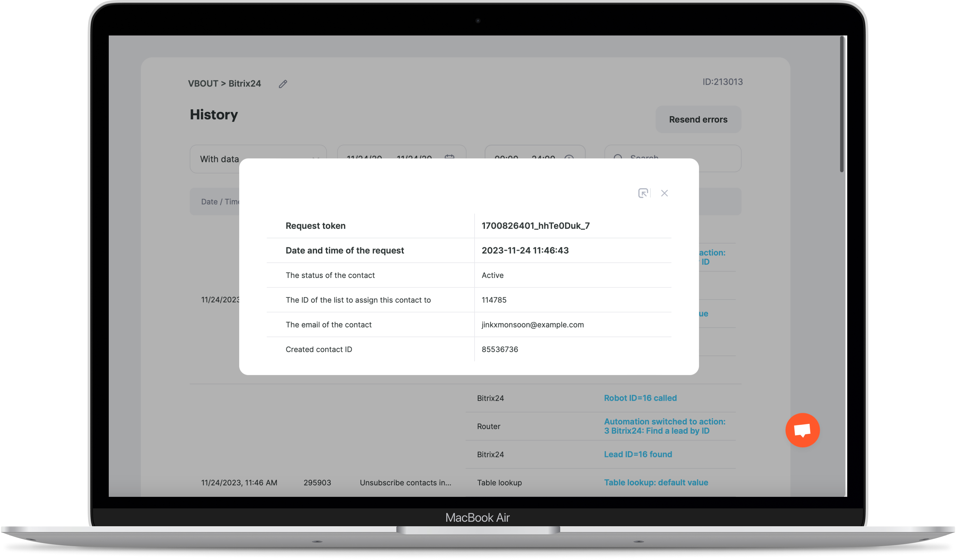Click the created contact ID 85536736

500,349
